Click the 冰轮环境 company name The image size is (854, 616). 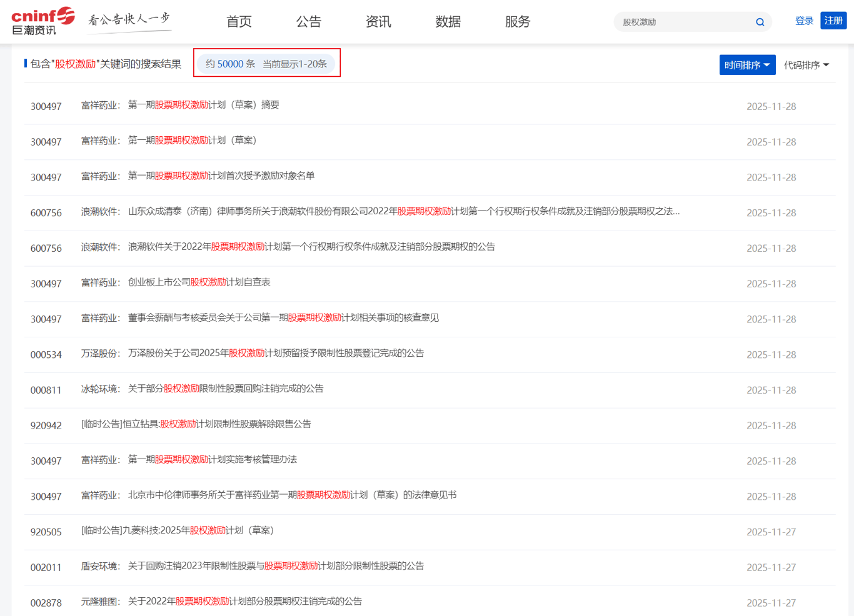(101, 389)
